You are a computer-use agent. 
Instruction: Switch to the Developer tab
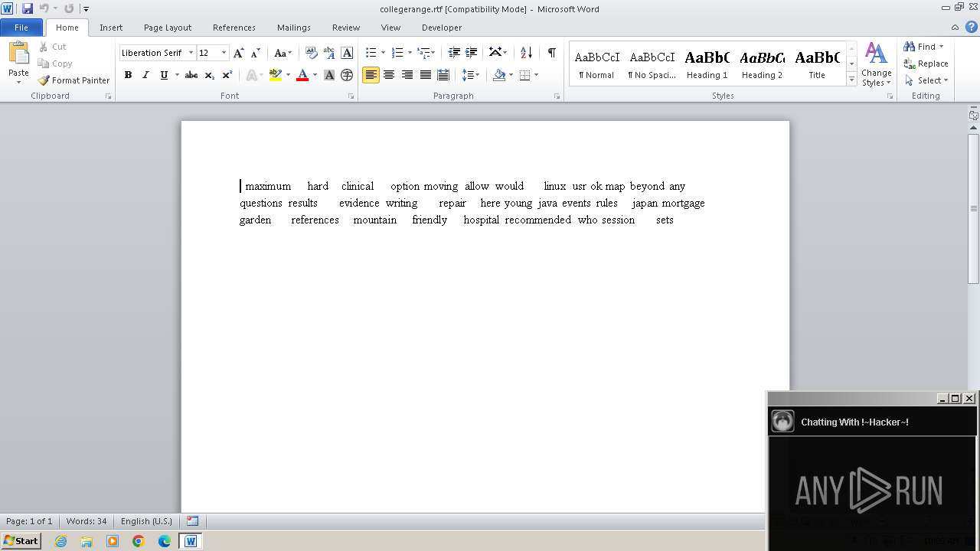442,28
